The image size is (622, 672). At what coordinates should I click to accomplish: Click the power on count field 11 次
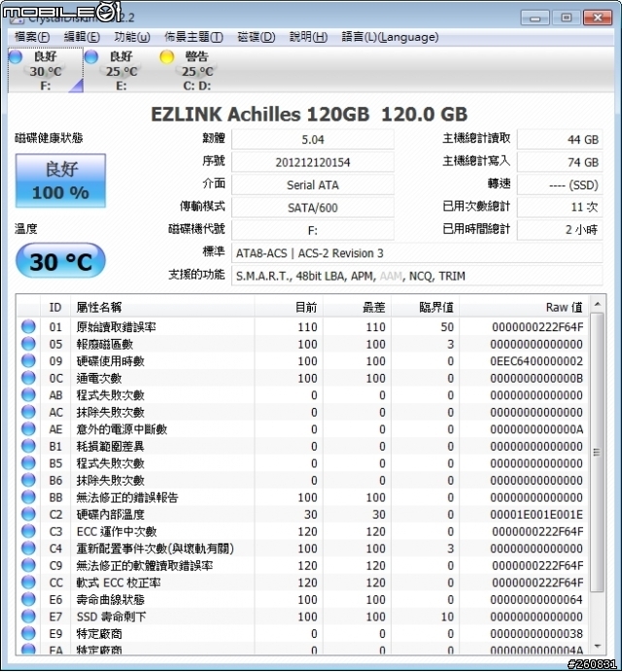coord(560,208)
